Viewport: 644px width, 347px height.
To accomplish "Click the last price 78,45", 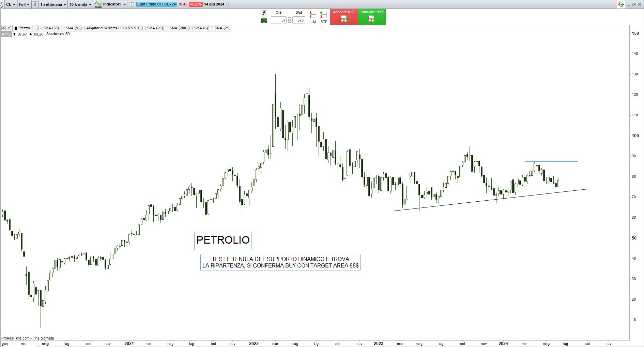I will (x=183, y=4).
